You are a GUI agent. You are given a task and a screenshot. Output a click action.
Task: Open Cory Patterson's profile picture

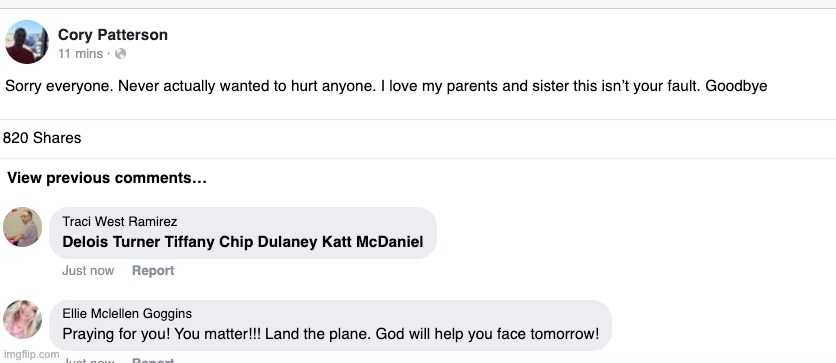pyautogui.click(x=27, y=42)
